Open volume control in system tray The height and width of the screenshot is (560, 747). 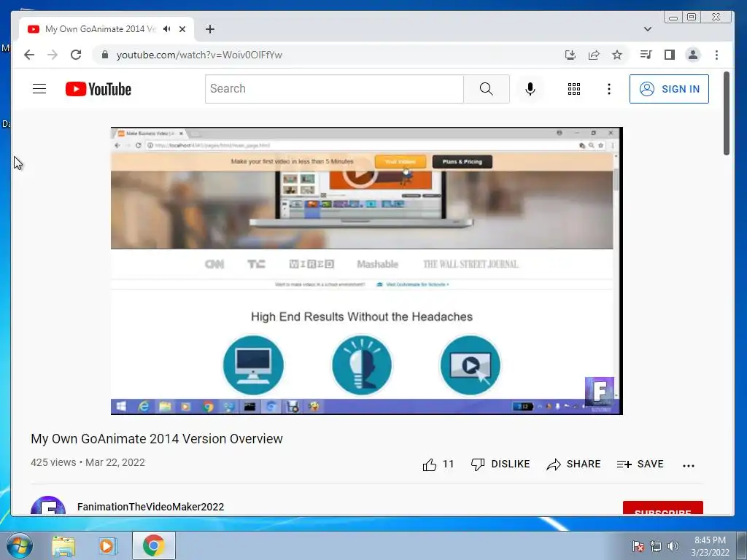673,546
